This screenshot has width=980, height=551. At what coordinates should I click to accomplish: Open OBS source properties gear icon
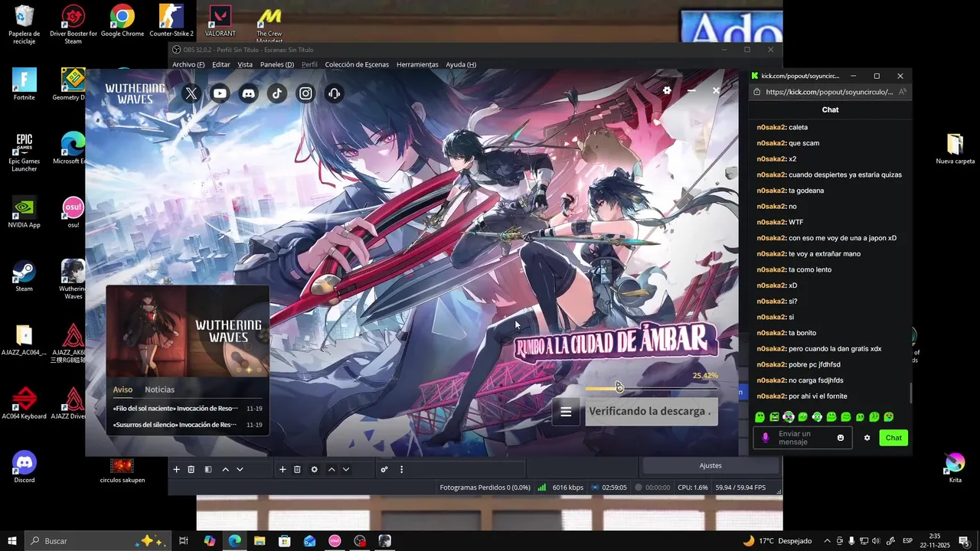(314, 469)
